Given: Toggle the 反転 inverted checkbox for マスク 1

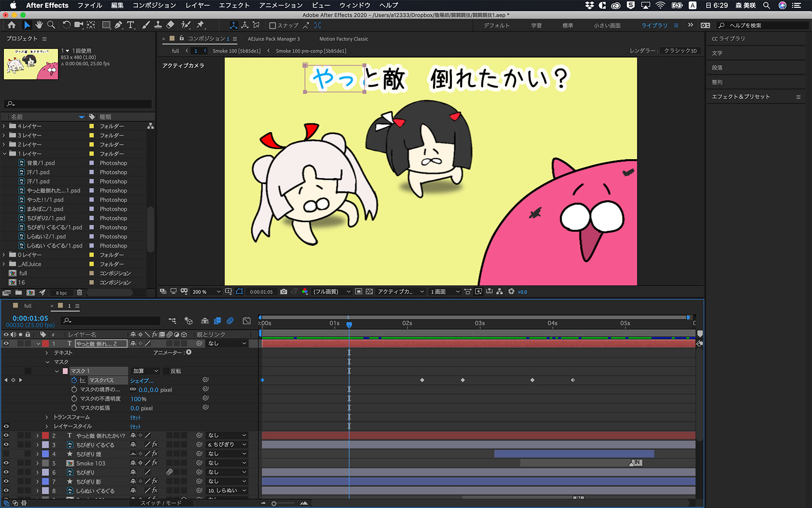Looking at the screenshot, I should [166, 371].
